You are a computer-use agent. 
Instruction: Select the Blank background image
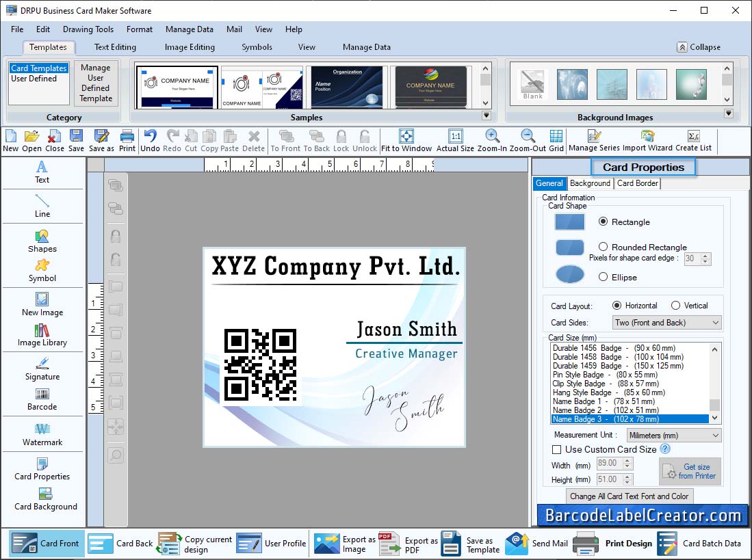(533, 85)
